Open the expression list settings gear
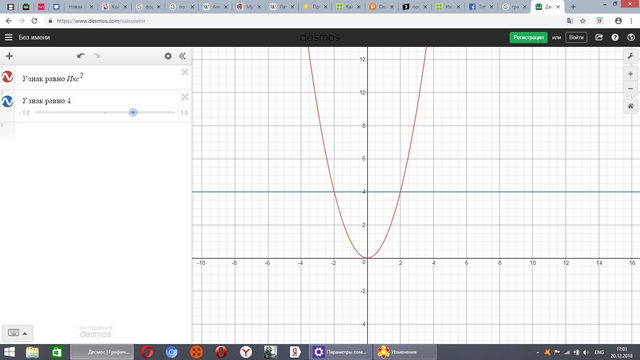This screenshot has width=640, height=360. point(168,56)
